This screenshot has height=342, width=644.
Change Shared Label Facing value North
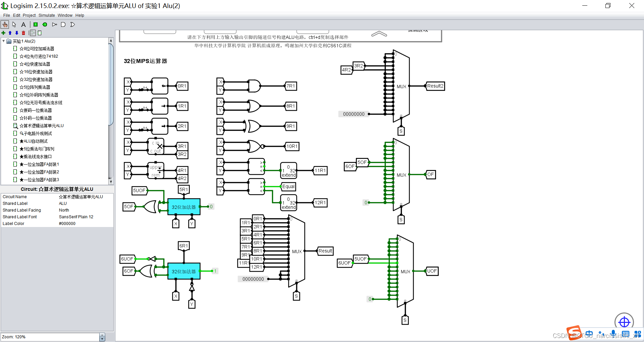(86, 210)
